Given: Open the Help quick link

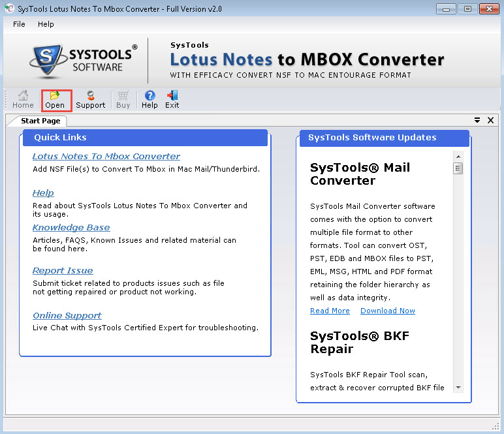Looking at the screenshot, I should tap(43, 193).
